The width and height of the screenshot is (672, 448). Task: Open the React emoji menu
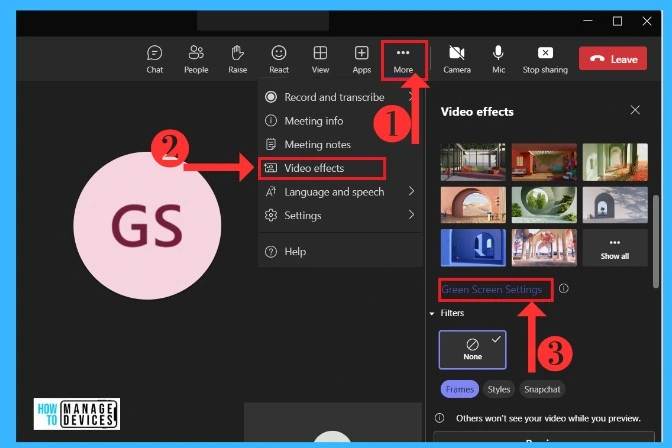coord(279,59)
